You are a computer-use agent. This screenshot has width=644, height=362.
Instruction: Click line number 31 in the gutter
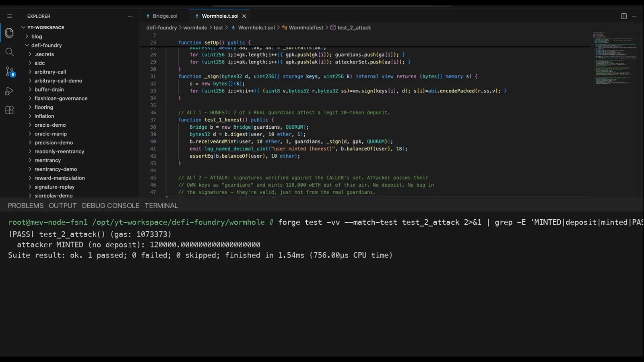pyautogui.click(x=153, y=76)
